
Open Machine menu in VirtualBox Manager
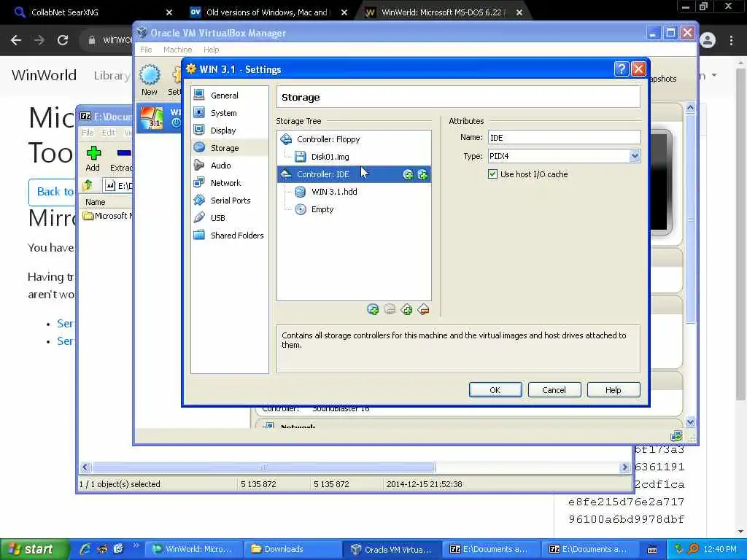177,50
